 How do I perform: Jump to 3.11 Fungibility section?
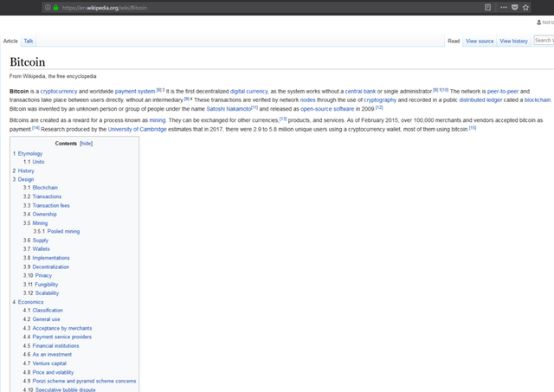point(41,285)
